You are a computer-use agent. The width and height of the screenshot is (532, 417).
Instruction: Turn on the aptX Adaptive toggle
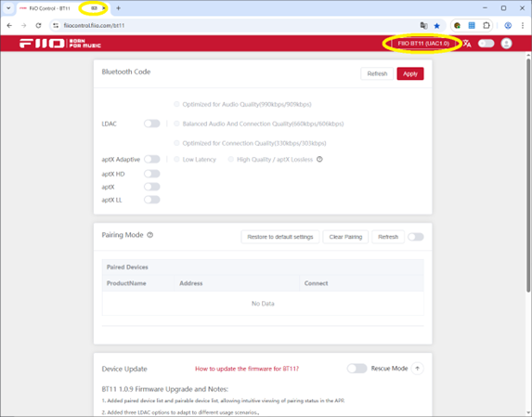[x=151, y=159]
